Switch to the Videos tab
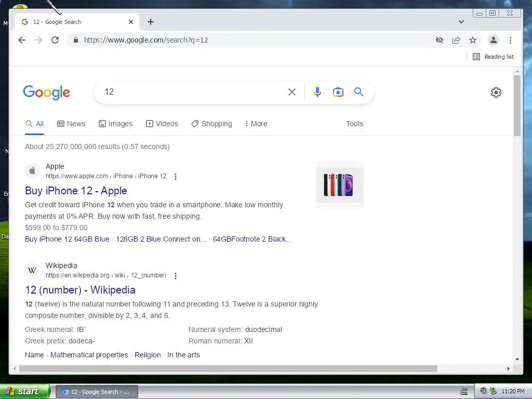This screenshot has height=399, width=532. [162, 124]
